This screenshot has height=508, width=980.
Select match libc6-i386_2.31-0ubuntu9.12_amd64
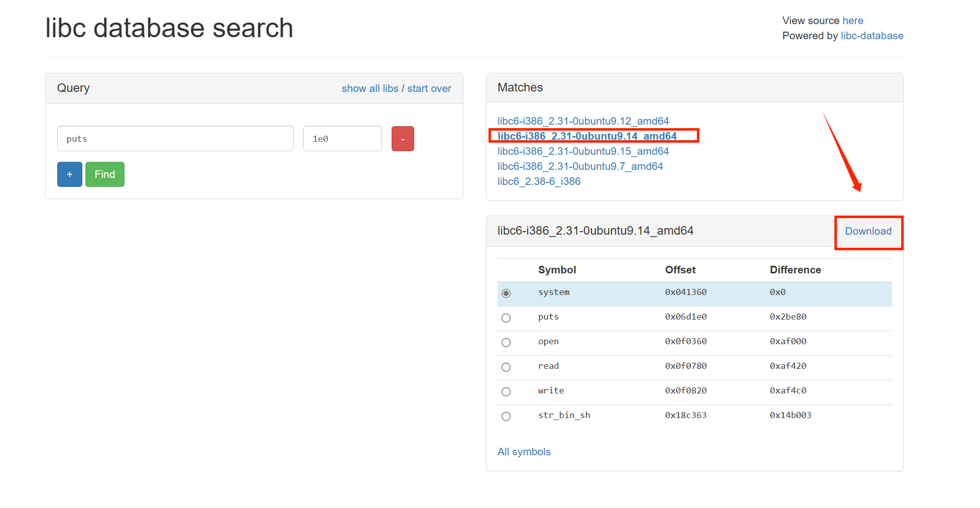(583, 121)
